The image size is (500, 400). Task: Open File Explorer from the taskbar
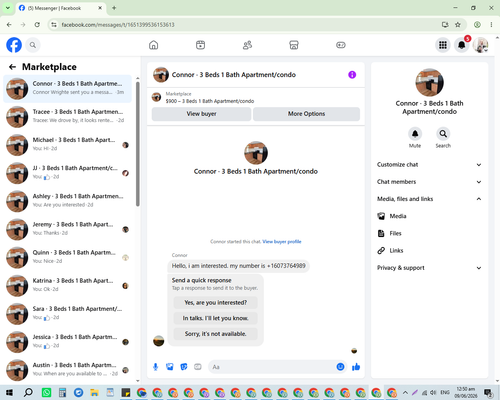coord(94,392)
